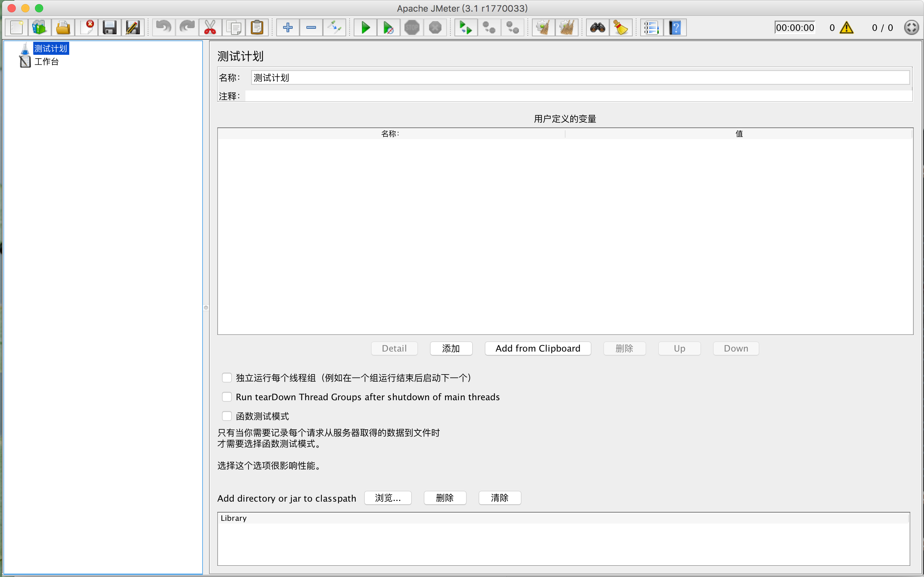Check the 函数测试模式 checkbox
The image size is (924, 577).
(227, 416)
